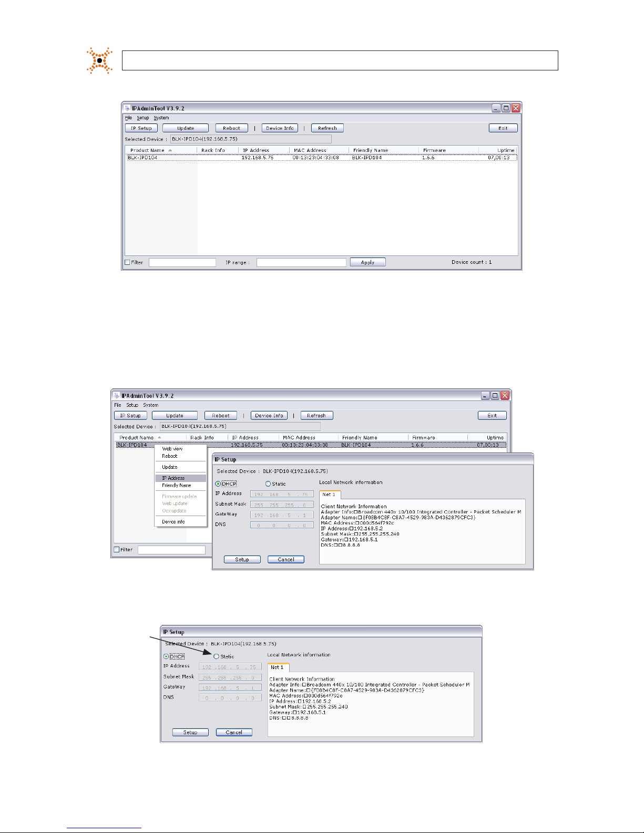Image resolution: width=644 pixels, height=833 pixels.
Task: Click Update toolbar button in lower IPAdminTool window
Action: pyautogui.click(x=175, y=416)
